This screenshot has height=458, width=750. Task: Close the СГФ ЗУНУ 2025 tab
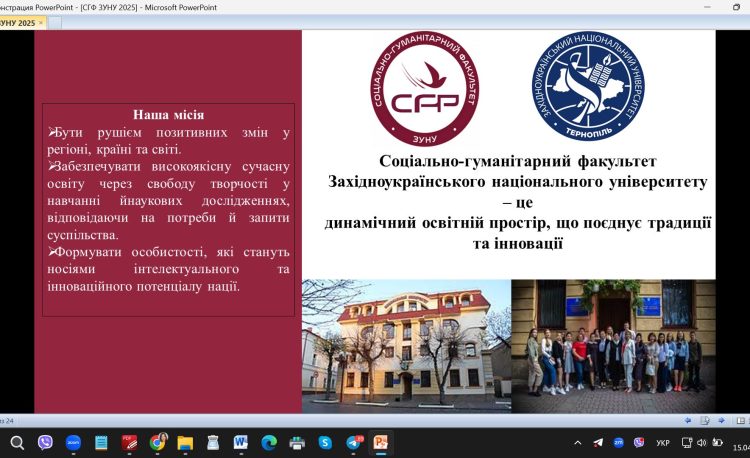click(41, 22)
